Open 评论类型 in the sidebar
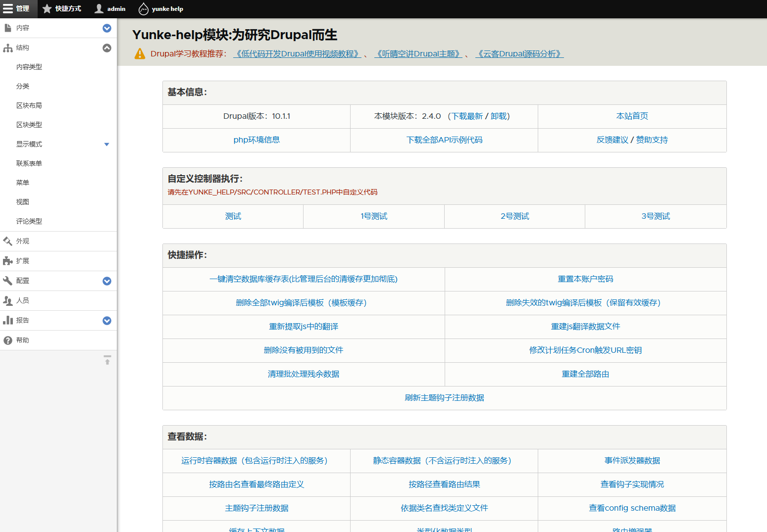This screenshot has height=532, width=767. pos(29,221)
